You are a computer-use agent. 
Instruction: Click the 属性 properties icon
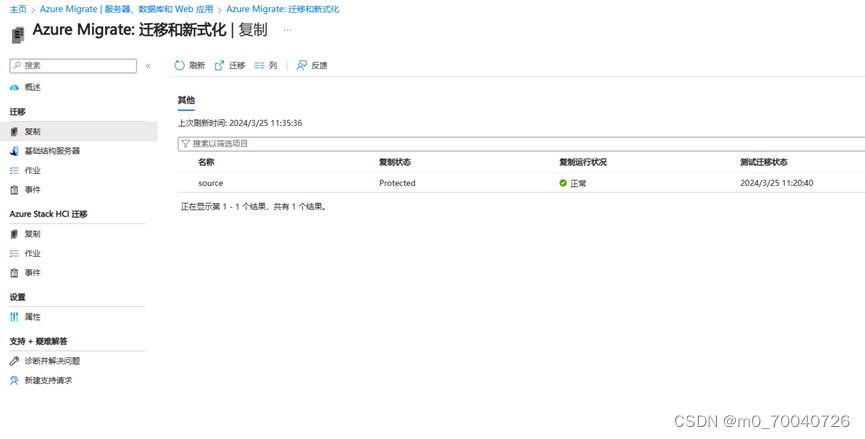14,317
